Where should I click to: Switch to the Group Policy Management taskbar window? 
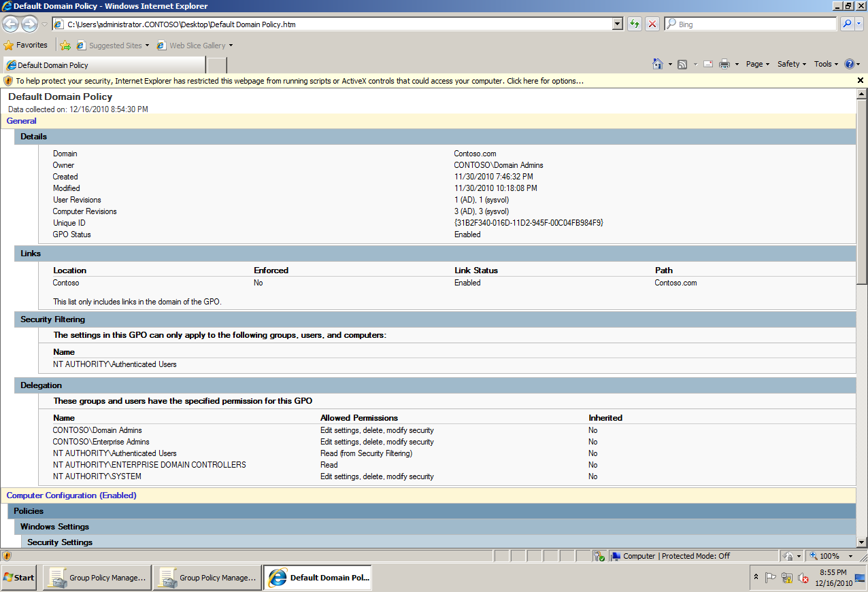pos(95,577)
